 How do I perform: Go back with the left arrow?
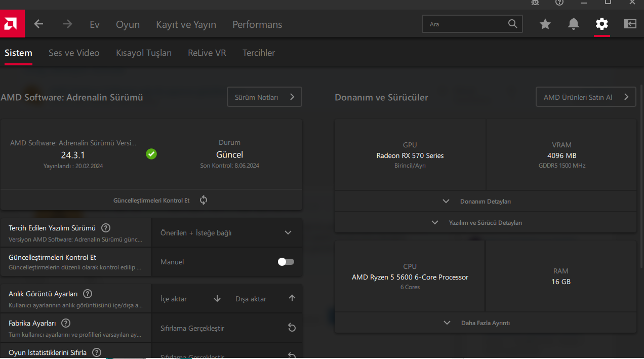[x=38, y=24]
